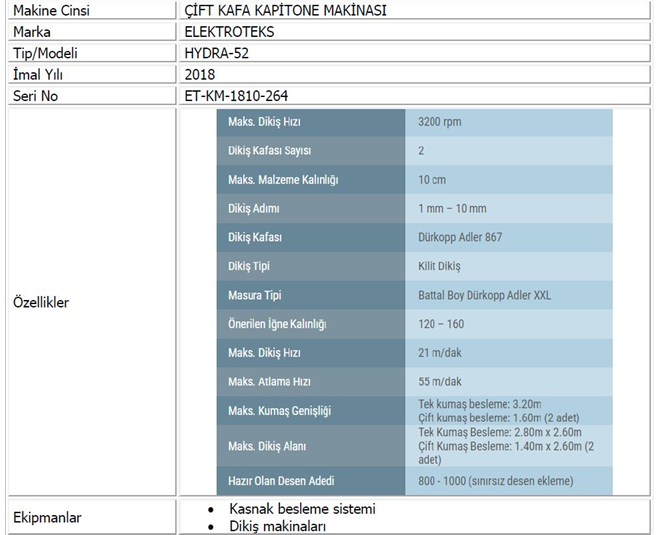Select the 'Tip/Modeli' label cell
The width and height of the screenshot is (660, 535).
[x=91, y=53]
